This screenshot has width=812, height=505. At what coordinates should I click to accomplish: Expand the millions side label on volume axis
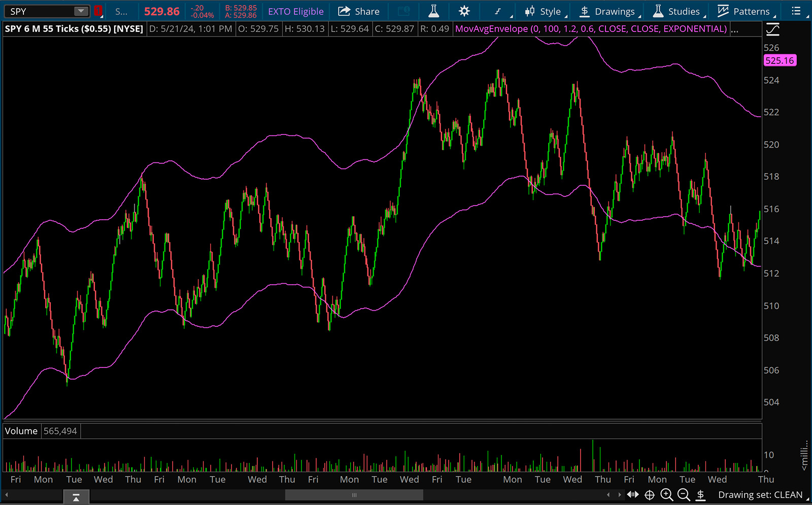(x=804, y=455)
